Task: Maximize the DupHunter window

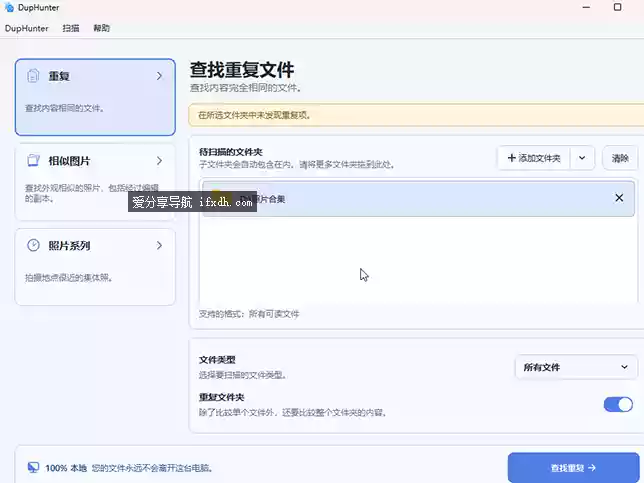Action: [617, 7]
